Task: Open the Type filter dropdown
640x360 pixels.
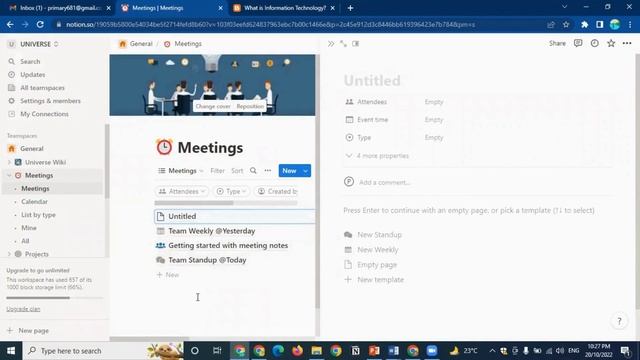Action: 231,191
